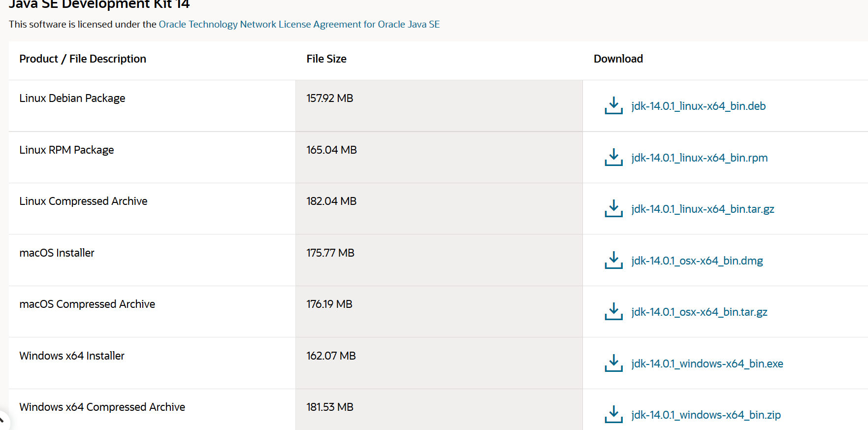Open the Oracle Technology Network License Agreement link
The width and height of the screenshot is (868, 430).
click(x=299, y=24)
